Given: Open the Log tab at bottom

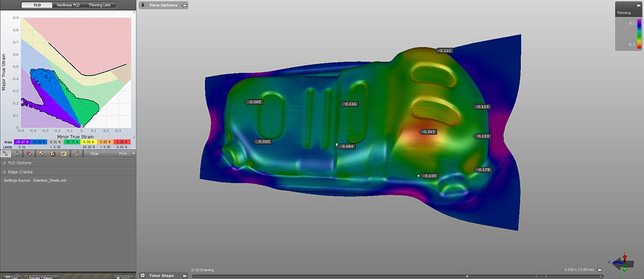Looking at the screenshot, I should point(11,277).
